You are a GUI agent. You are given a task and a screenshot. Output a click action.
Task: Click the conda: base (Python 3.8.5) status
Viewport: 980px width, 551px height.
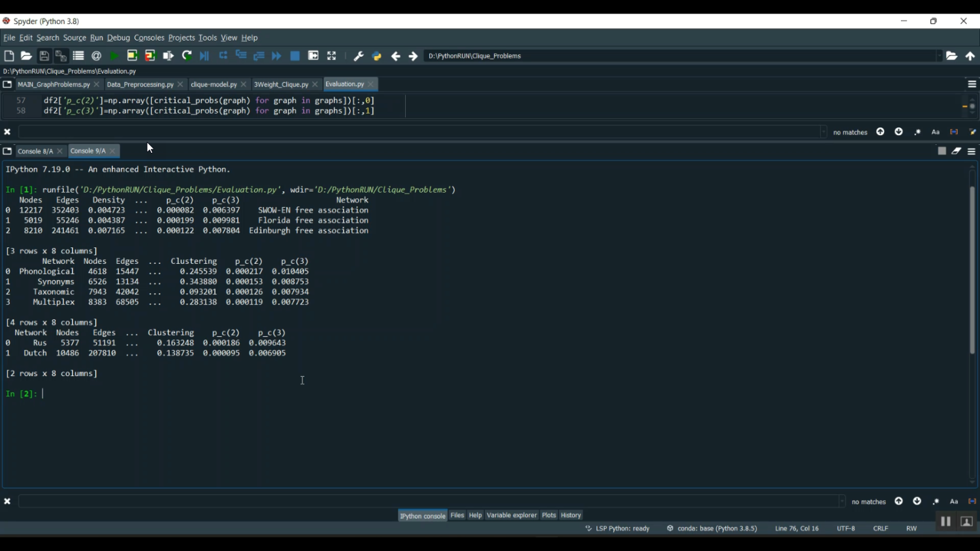click(712, 529)
